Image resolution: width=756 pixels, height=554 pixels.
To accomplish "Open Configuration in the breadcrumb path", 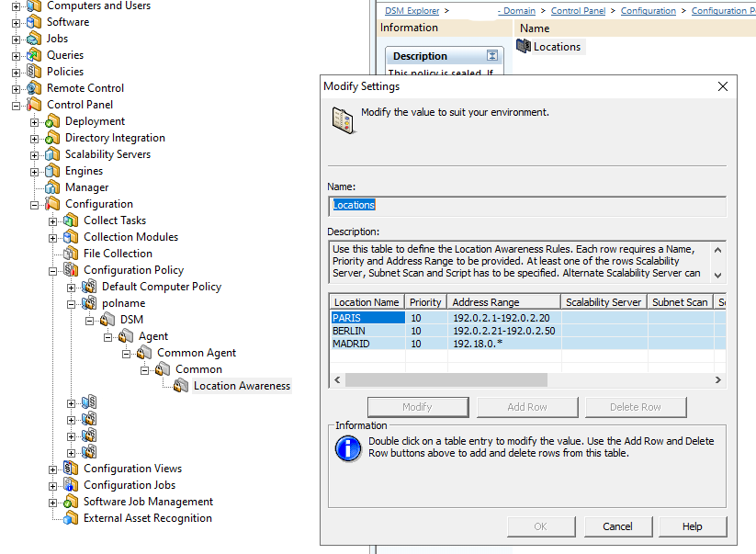I will click(648, 11).
